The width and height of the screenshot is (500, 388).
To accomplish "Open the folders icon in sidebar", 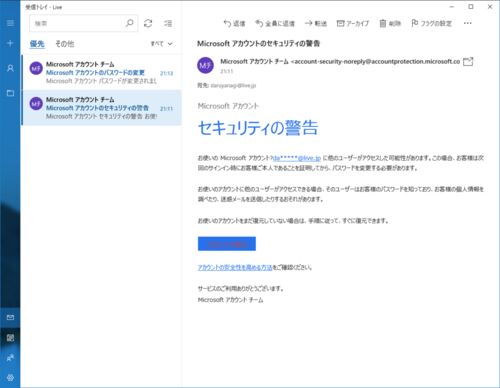I will tap(10, 93).
